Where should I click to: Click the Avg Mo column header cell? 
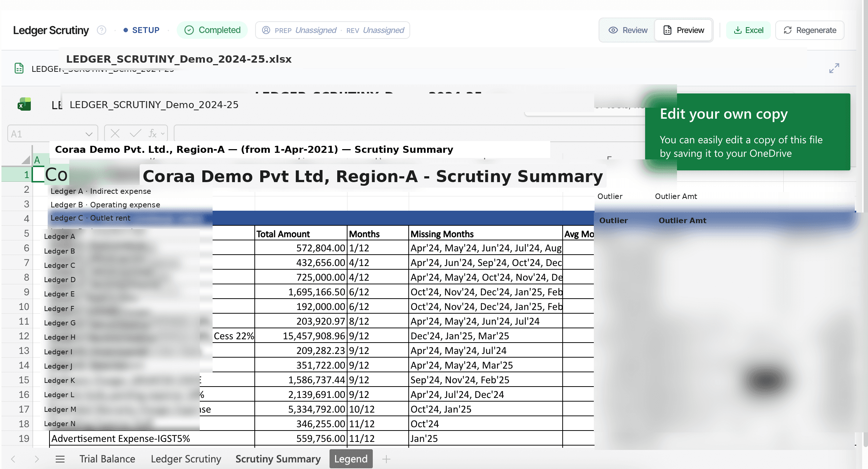point(578,234)
